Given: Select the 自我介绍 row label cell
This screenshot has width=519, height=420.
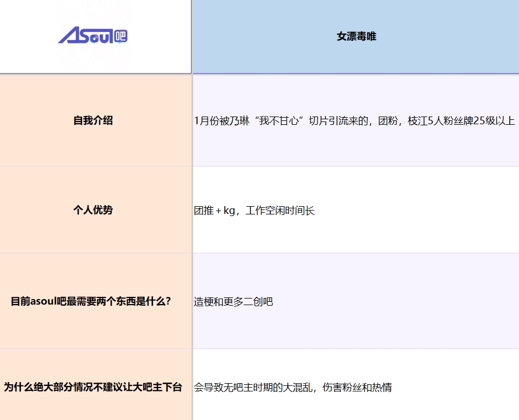Looking at the screenshot, I should pyautogui.click(x=96, y=121).
